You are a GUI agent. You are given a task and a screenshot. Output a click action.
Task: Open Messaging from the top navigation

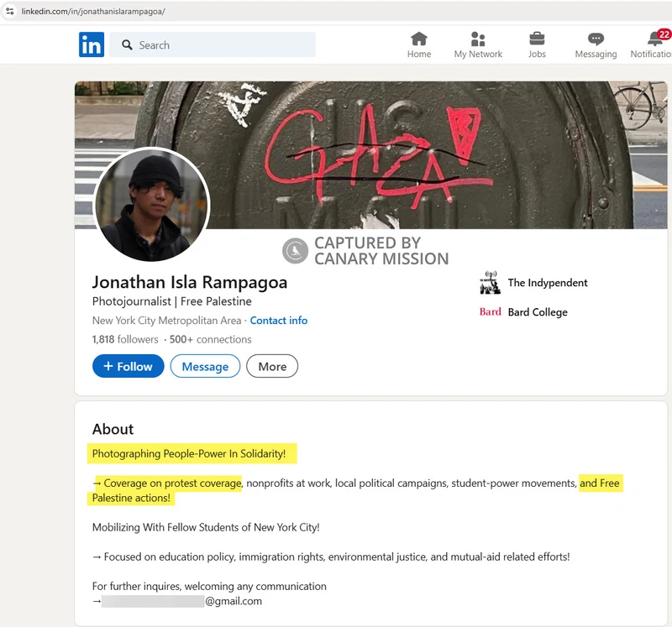coord(596,45)
